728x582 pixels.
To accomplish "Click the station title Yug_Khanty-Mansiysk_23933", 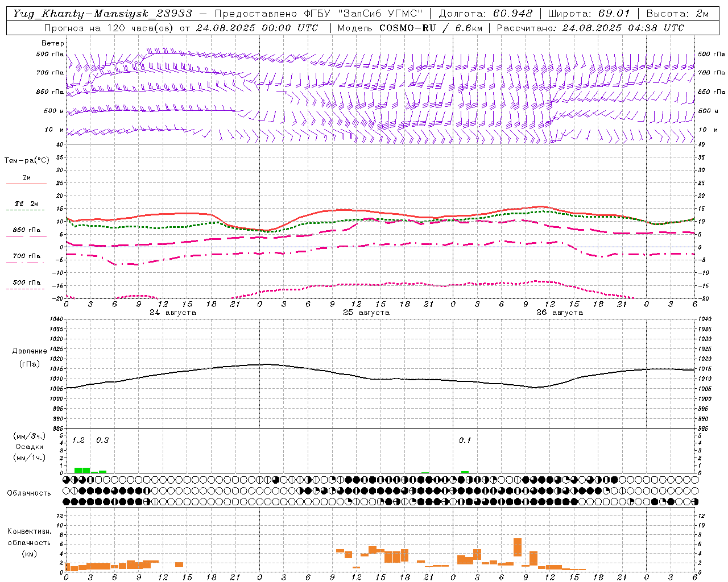I will click(102, 14).
